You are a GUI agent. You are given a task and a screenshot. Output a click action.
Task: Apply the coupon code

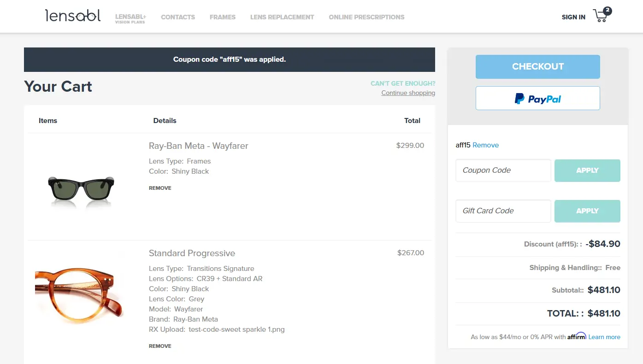coord(587,170)
